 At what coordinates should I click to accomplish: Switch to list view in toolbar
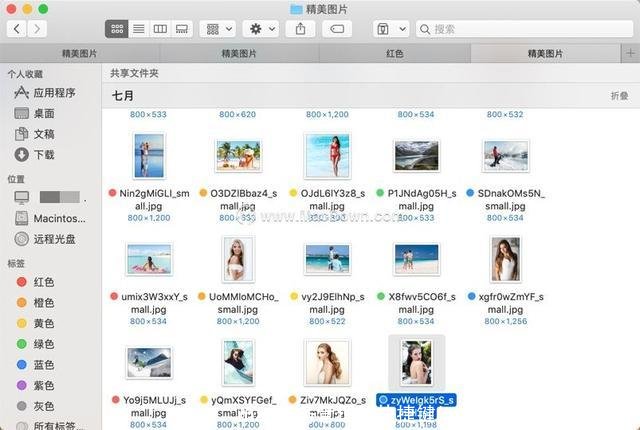pos(138,29)
